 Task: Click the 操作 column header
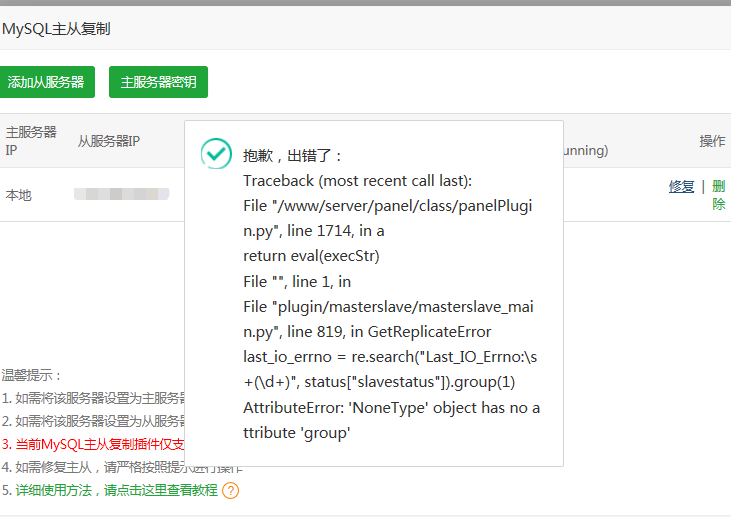[x=712, y=141]
